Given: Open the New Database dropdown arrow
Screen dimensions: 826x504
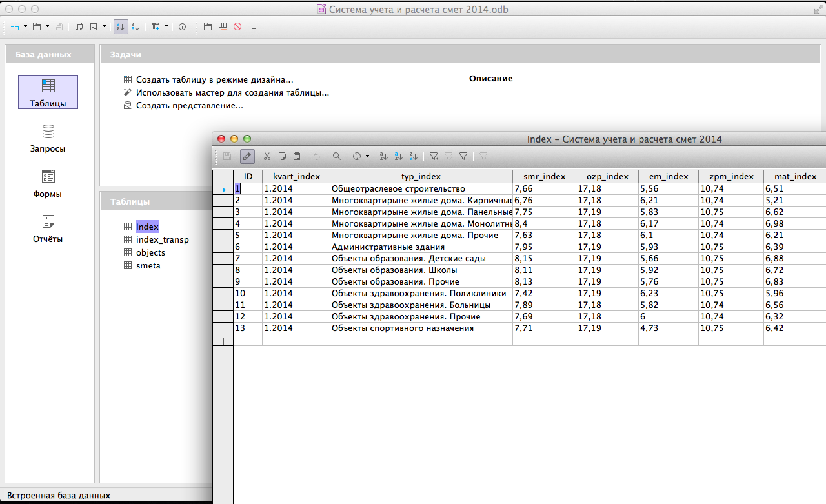Looking at the screenshot, I should (x=25, y=26).
